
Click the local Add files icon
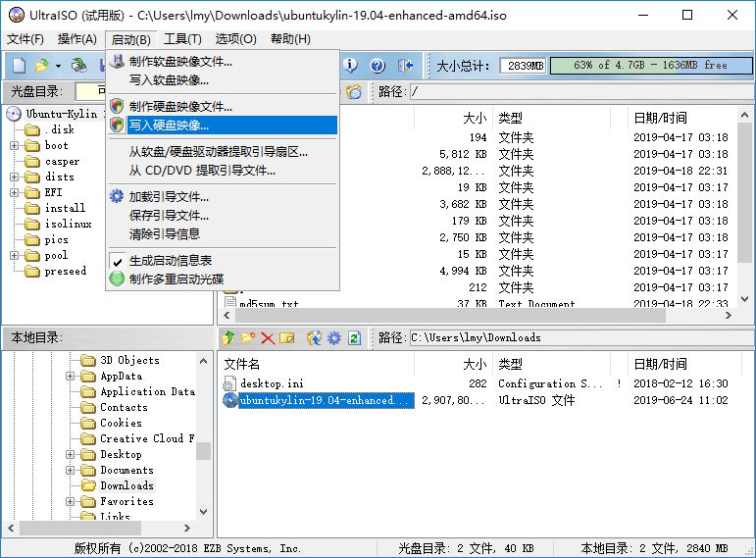(314, 337)
